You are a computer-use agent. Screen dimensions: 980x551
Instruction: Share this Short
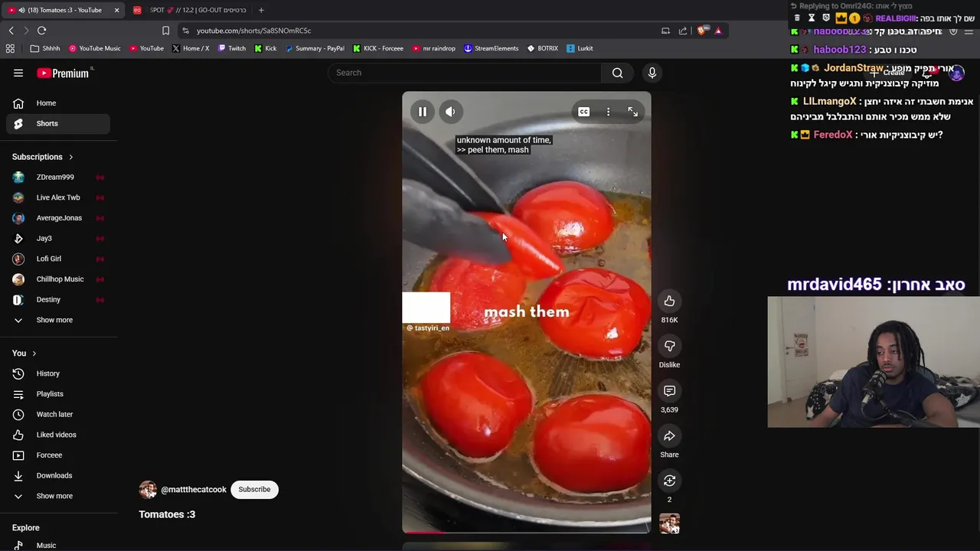point(669,435)
